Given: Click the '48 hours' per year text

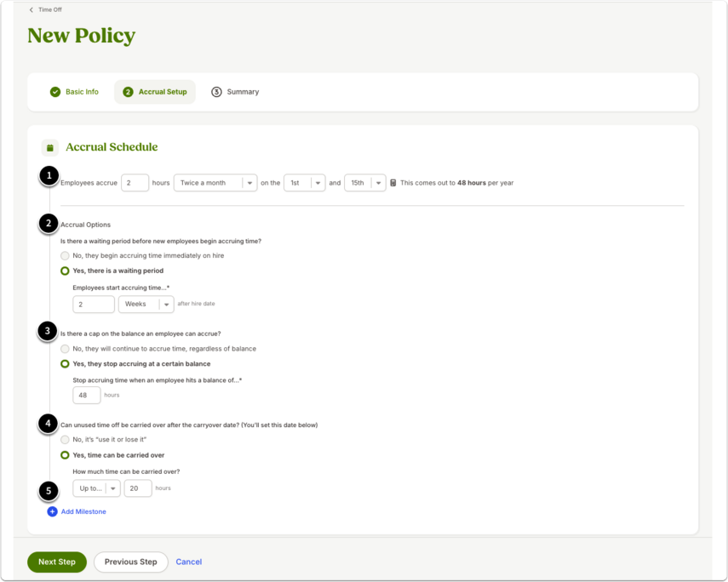Looking at the screenshot, I should [472, 183].
